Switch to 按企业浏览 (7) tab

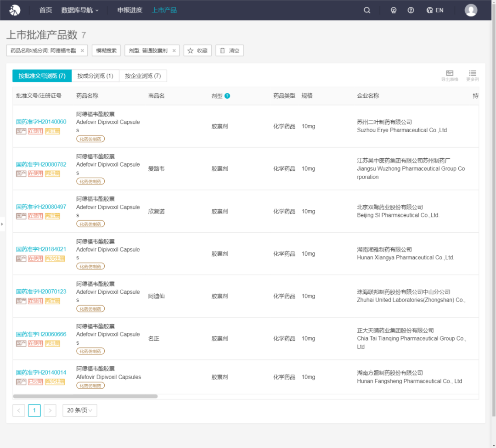tap(143, 76)
